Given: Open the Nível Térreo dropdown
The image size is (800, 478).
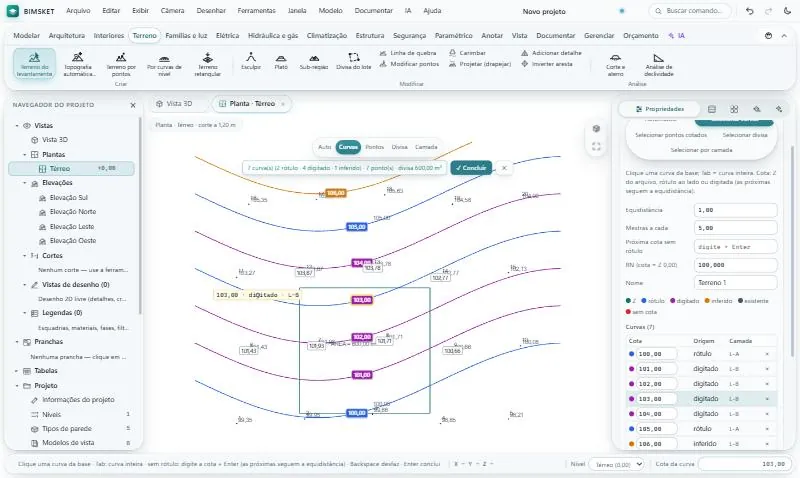Looking at the screenshot, I should click(616, 464).
